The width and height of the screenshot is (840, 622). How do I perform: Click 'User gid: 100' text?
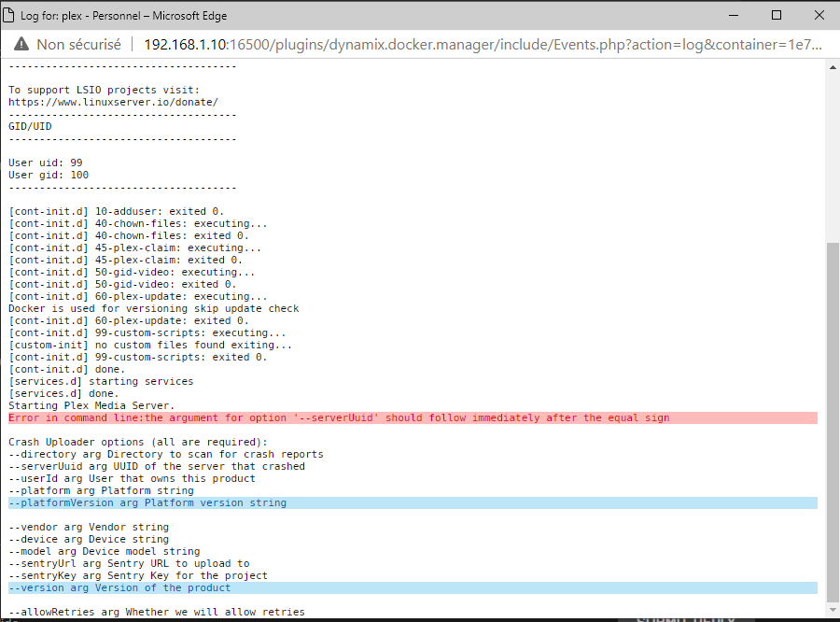click(x=49, y=175)
